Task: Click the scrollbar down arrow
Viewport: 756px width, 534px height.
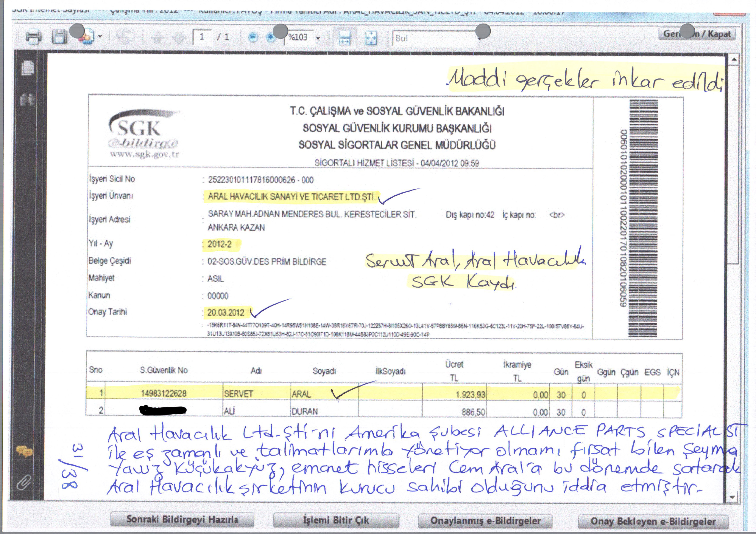Action: (732, 497)
